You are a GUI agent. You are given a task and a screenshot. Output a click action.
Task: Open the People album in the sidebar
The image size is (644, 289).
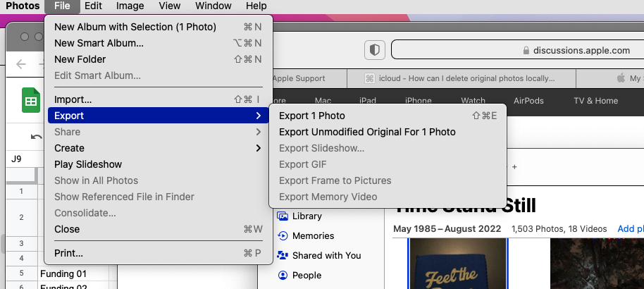(283, 275)
